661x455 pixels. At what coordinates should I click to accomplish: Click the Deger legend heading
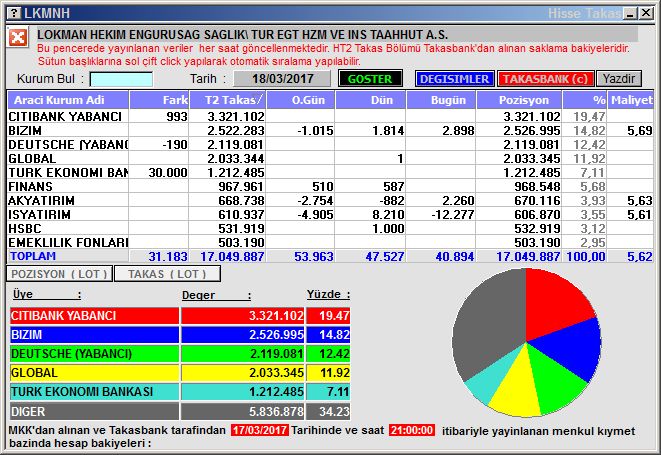coord(216,295)
